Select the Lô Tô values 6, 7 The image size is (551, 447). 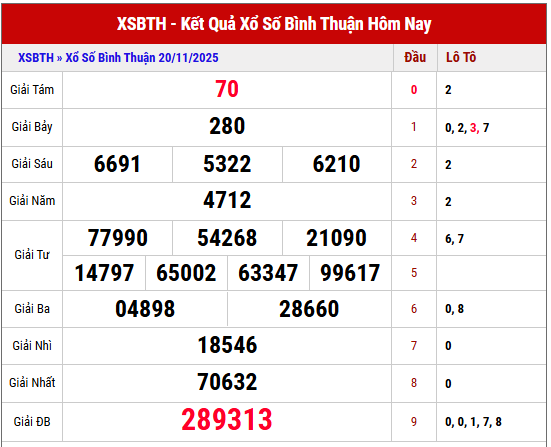pos(454,239)
